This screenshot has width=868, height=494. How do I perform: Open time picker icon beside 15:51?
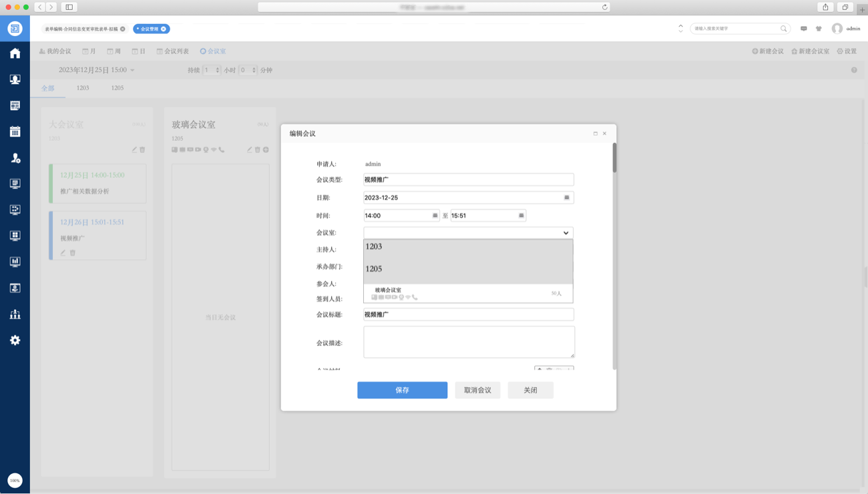point(521,216)
